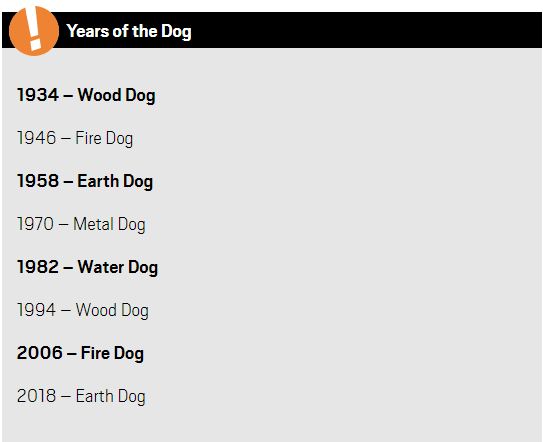Click the year 2006 in bold
Viewport: 543px width, 442px height.
tap(40, 353)
